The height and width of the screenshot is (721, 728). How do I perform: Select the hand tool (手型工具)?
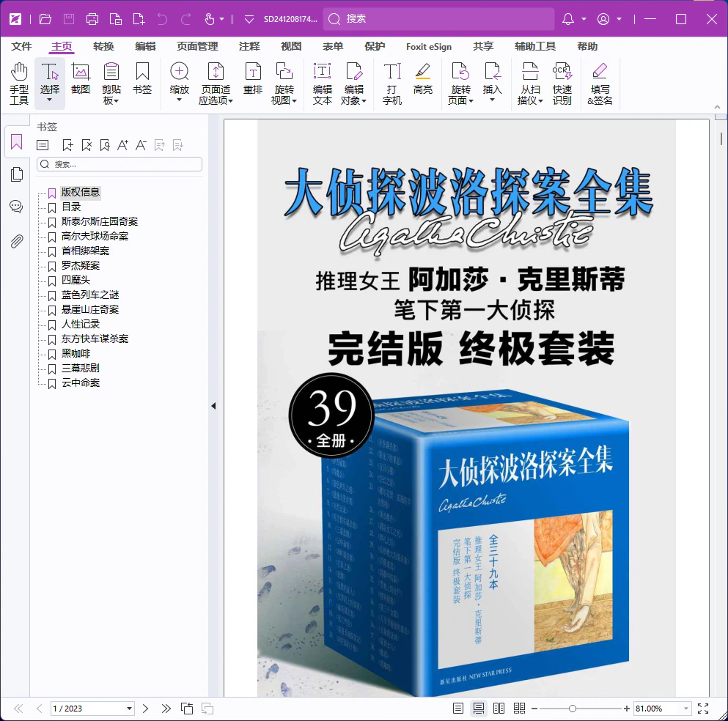coord(19,81)
